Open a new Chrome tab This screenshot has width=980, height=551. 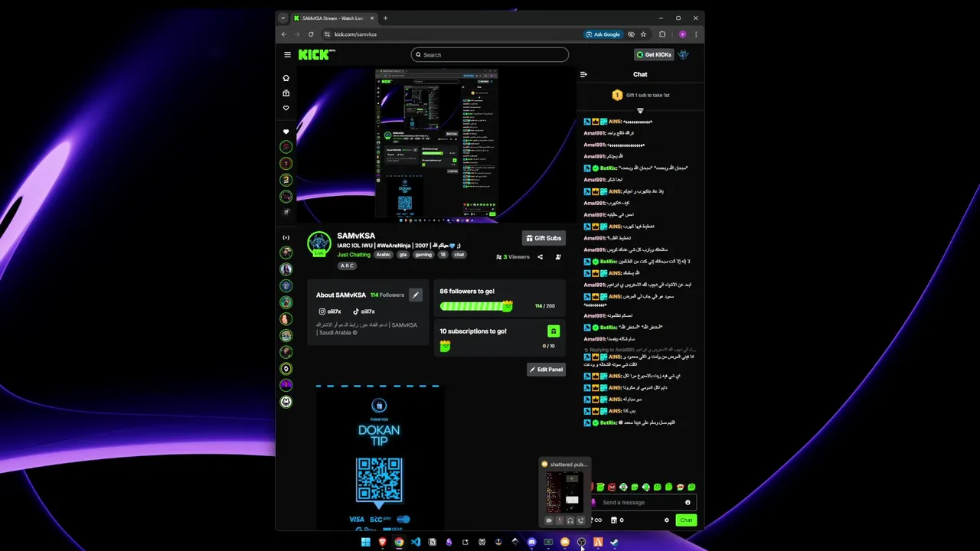386,18
